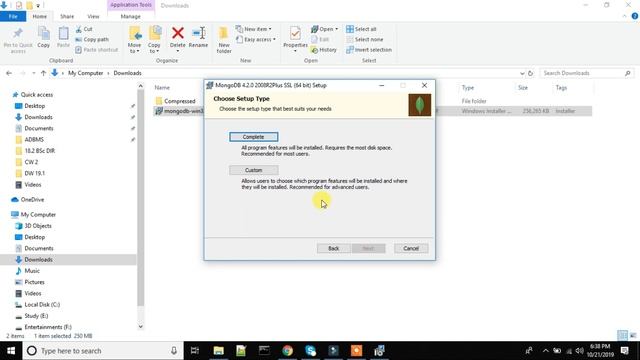Click Paste shortcut in the ribbon
Screen dimensions: 640x360
coord(97,49)
